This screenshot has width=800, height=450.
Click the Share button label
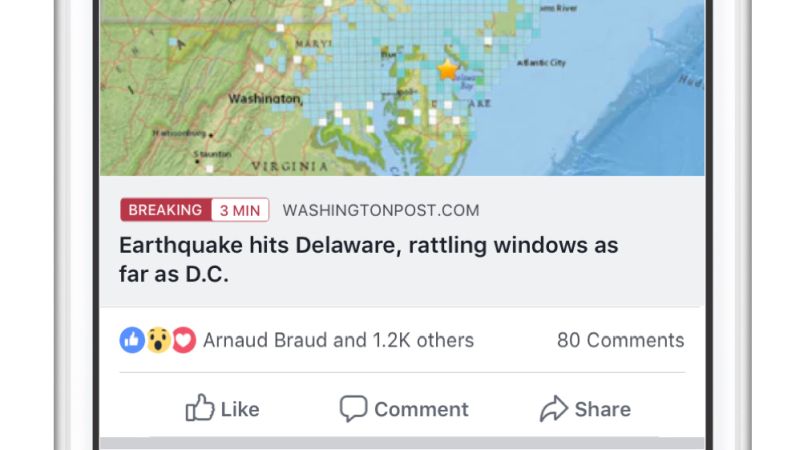point(603,409)
